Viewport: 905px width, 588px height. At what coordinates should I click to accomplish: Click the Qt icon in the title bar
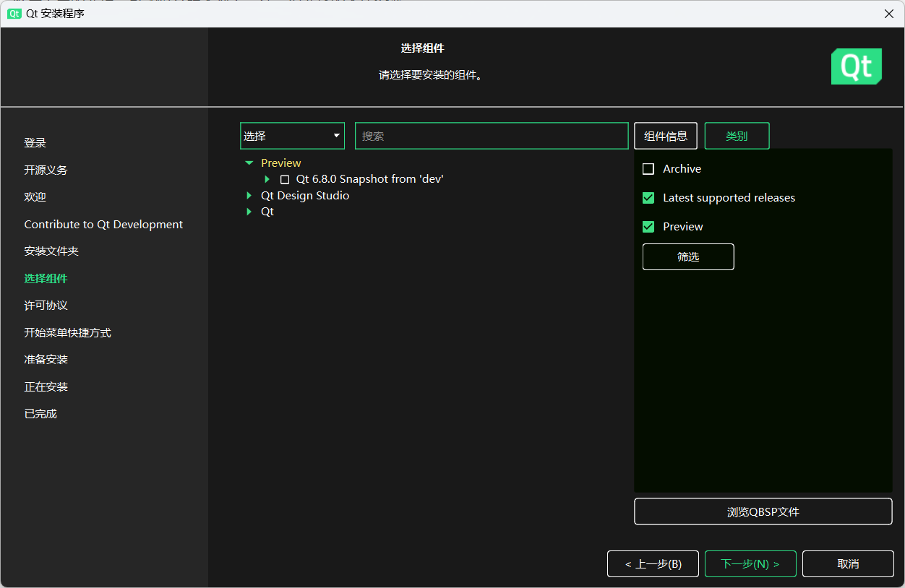tap(14, 14)
